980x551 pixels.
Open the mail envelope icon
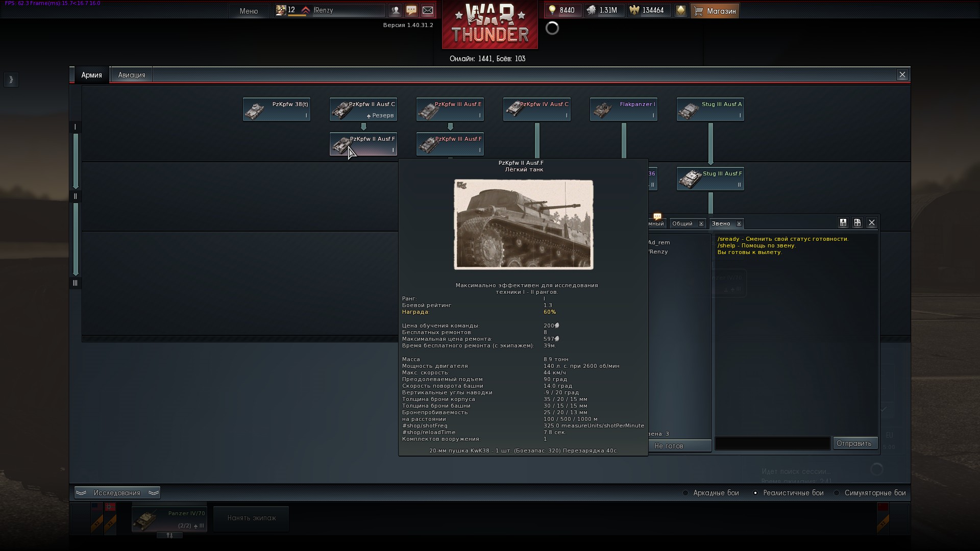pos(428,10)
